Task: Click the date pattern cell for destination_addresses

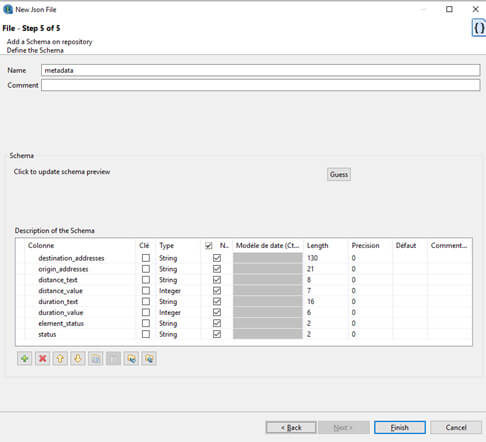Action: [x=268, y=258]
